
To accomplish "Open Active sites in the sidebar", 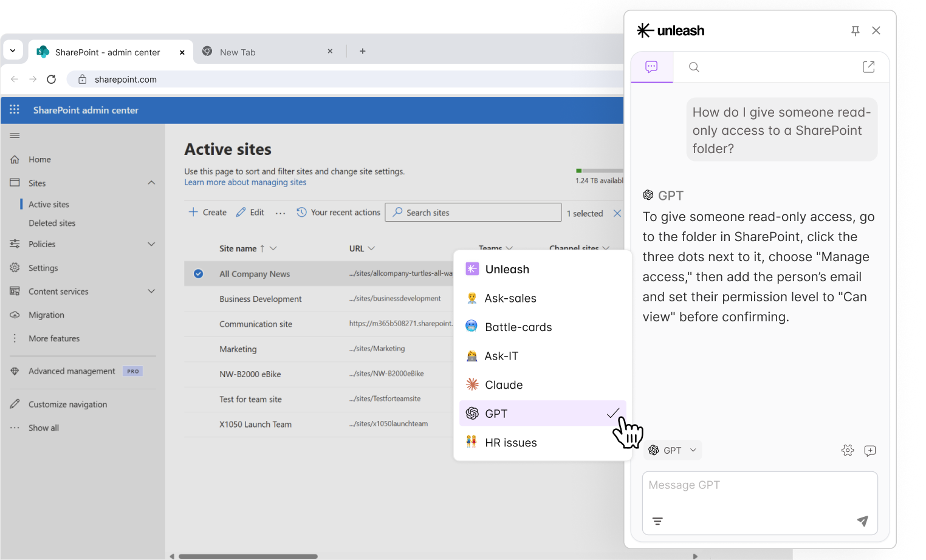I will [x=49, y=205].
